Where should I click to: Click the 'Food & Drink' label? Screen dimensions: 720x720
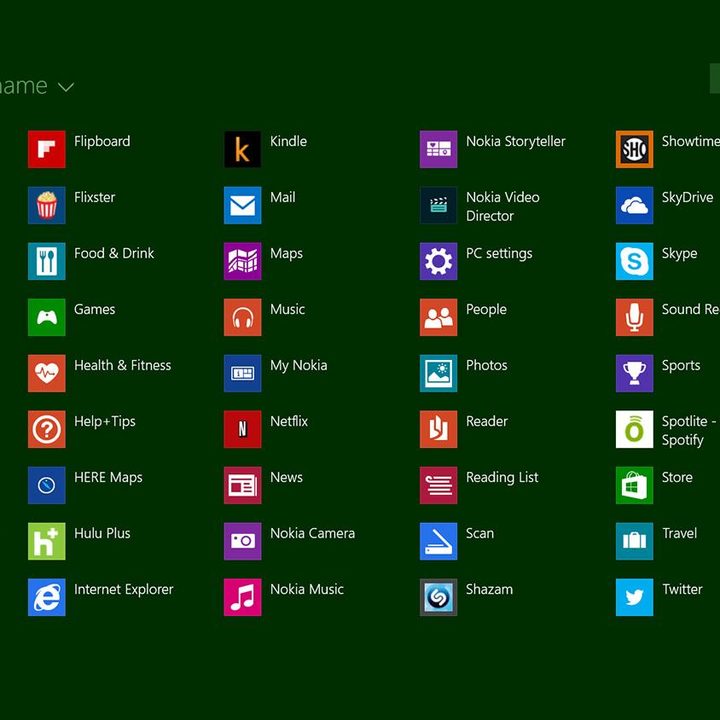(x=114, y=253)
